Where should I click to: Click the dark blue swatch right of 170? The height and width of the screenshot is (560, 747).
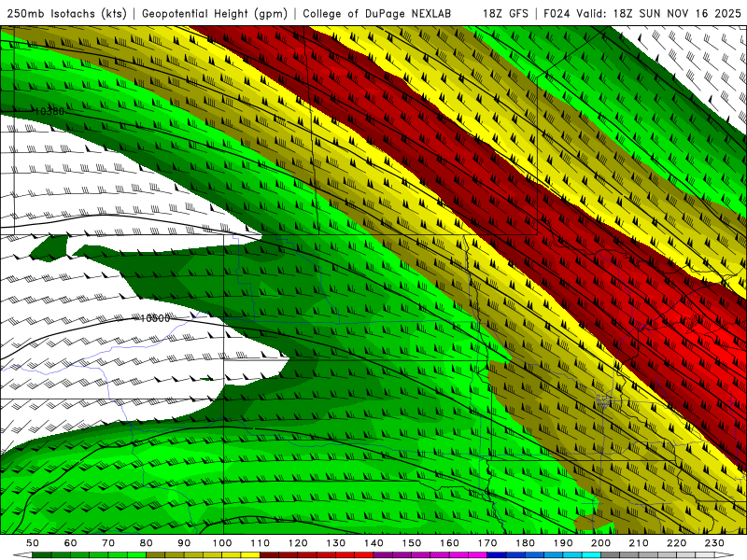pos(497,555)
